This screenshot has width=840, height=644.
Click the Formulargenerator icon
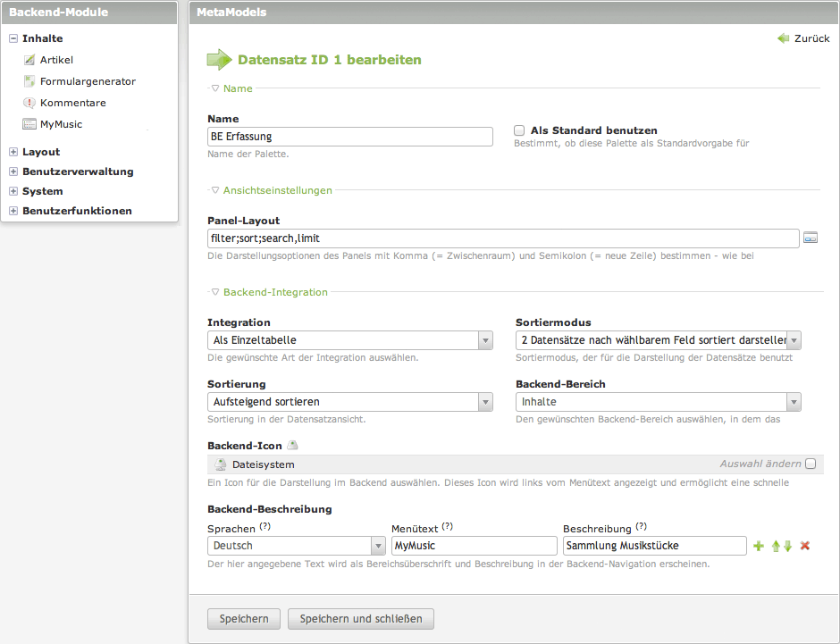coord(29,81)
